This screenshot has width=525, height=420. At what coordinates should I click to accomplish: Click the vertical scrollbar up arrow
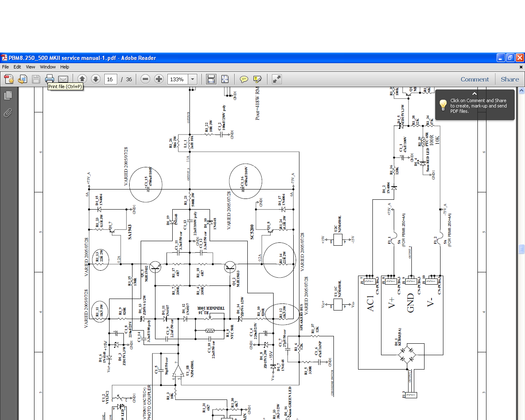coord(522,91)
